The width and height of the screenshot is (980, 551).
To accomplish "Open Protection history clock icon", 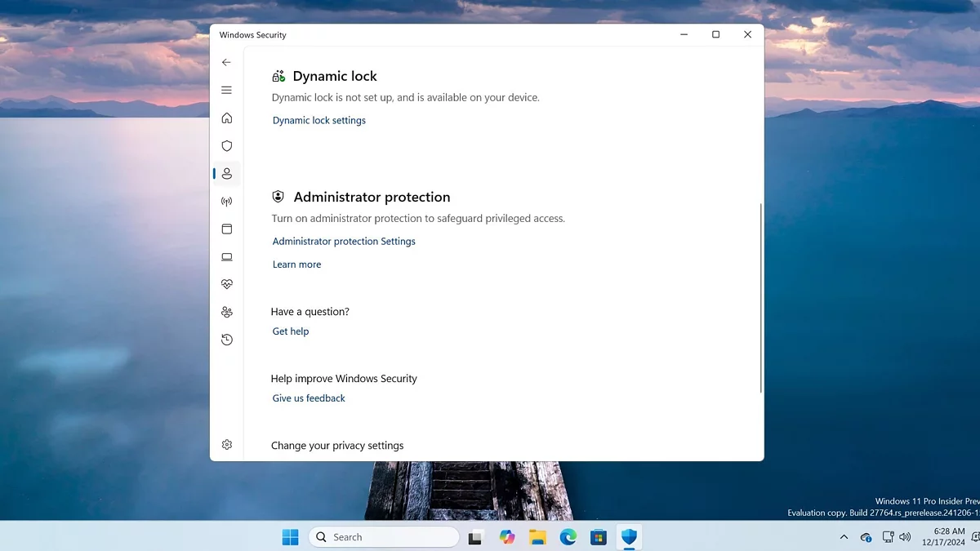I will pyautogui.click(x=226, y=340).
